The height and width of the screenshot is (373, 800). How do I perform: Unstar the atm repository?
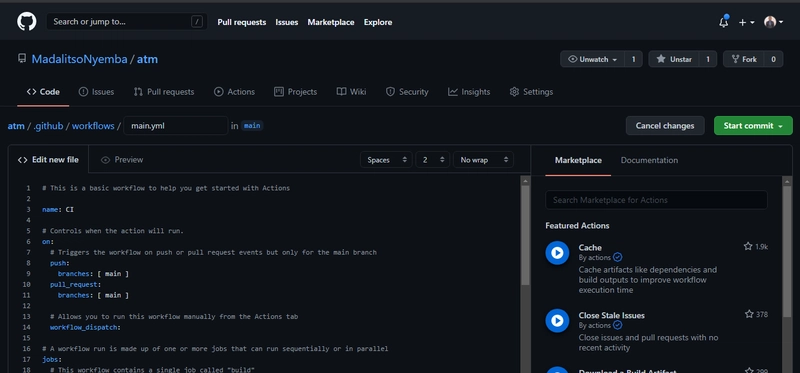[673, 59]
